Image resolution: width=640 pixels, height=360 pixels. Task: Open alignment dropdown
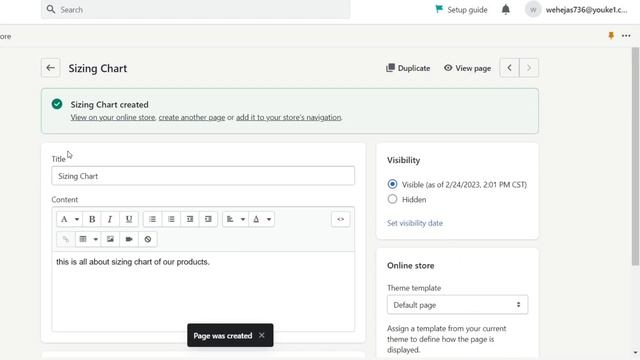click(235, 219)
